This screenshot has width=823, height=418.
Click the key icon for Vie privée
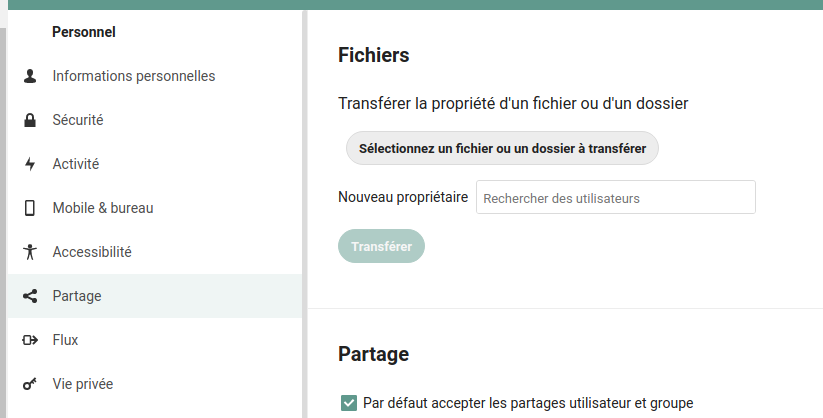pyautogui.click(x=30, y=384)
